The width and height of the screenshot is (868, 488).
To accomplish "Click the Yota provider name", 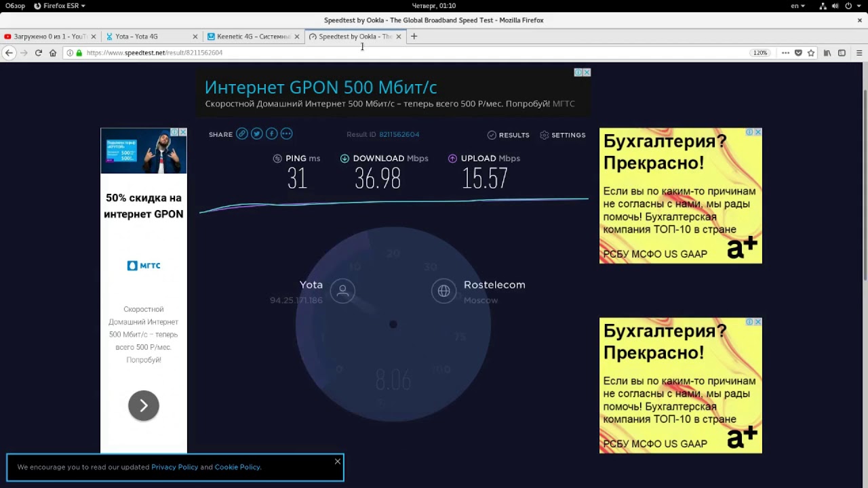I will [311, 285].
